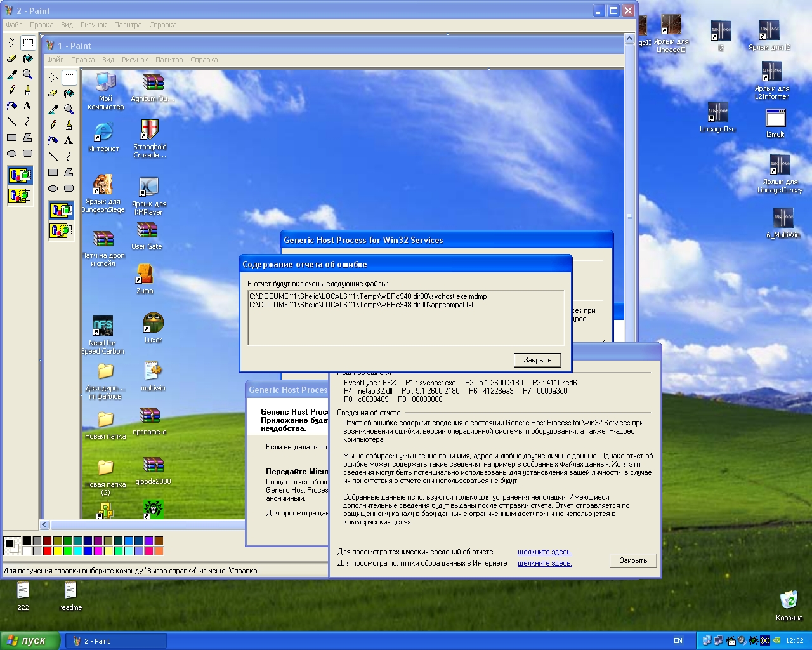The width and height of the screenshot is (812, 650).
Task: Open the EN language indicator in taskbar
Action: point(678,641)
